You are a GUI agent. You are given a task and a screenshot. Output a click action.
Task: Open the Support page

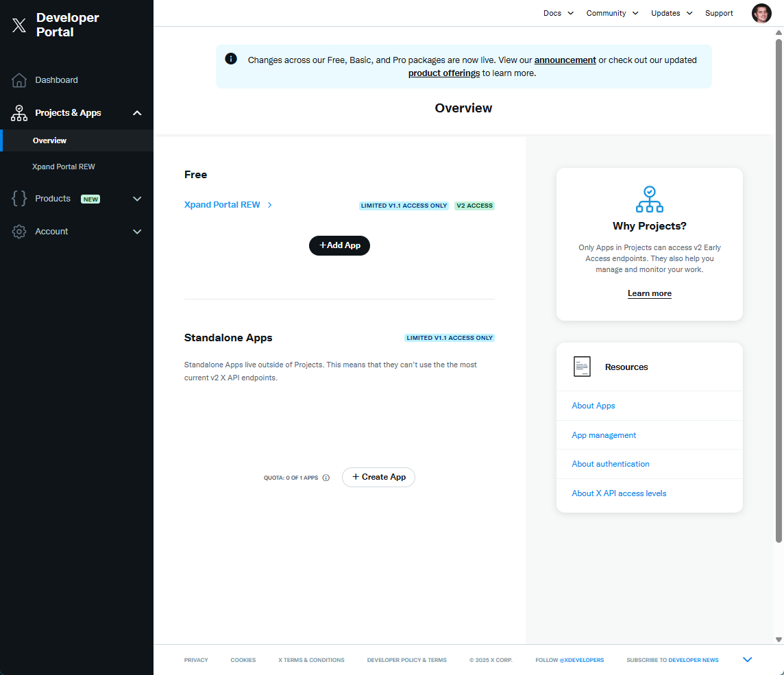tap(719, 13)
